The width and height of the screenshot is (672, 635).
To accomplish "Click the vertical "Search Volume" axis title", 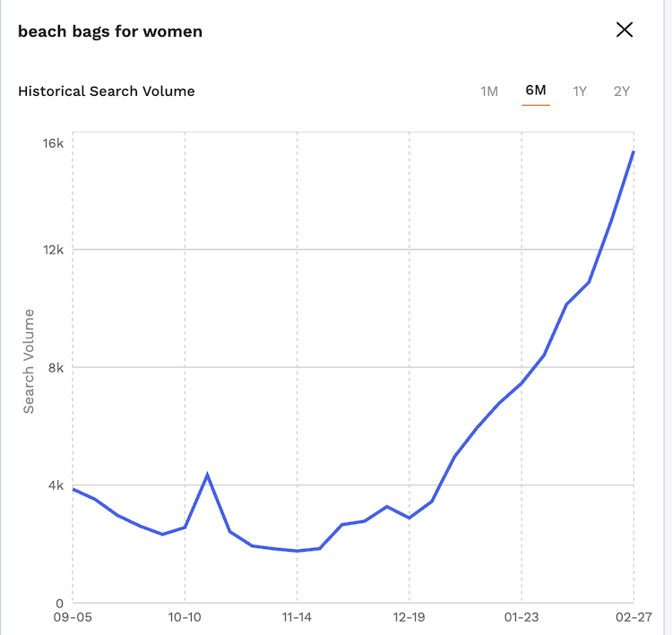I will 29,361.
